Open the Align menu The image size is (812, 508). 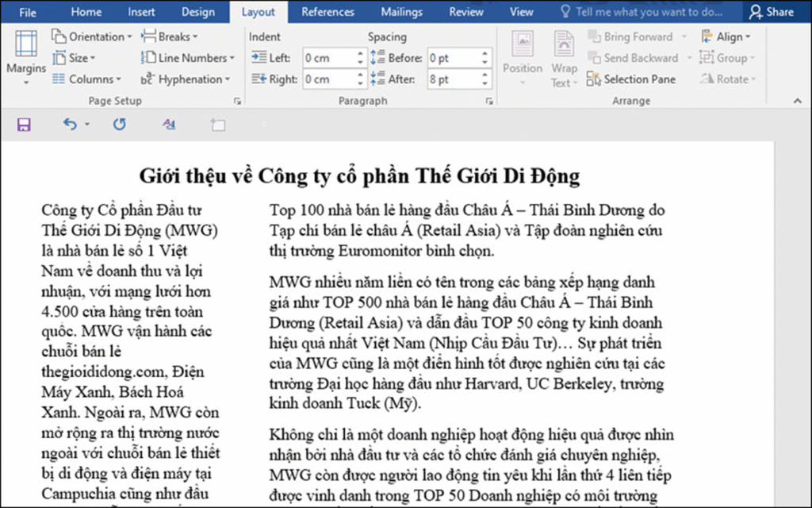(726, 37)
